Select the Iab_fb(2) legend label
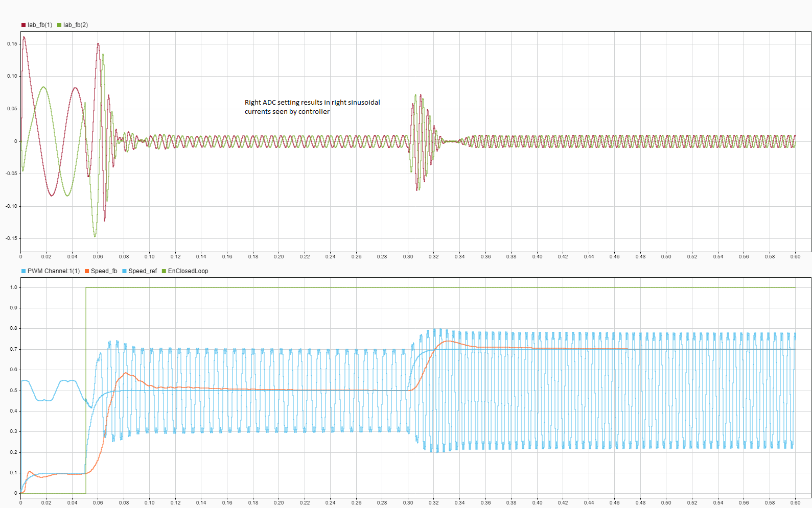 pyautogui.click(x=76, y=25)
